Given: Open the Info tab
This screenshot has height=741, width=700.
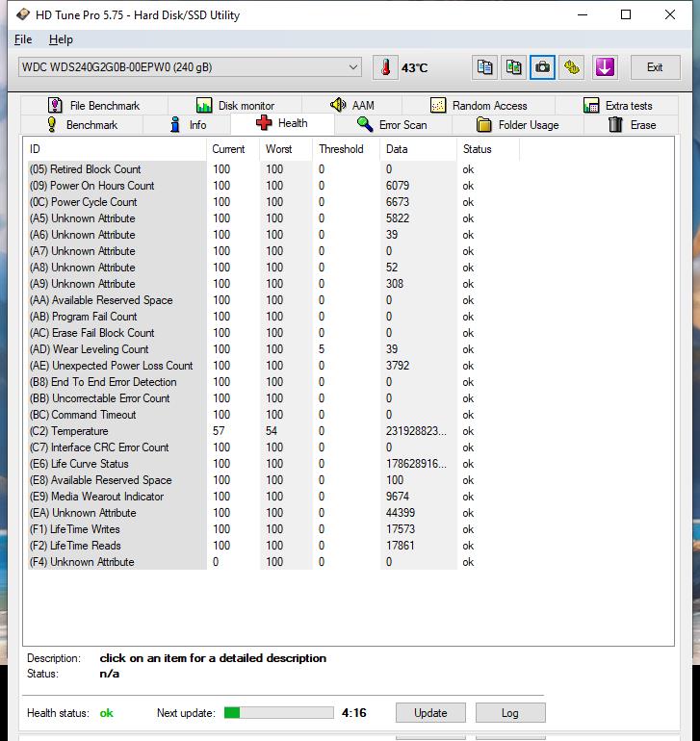Looking at the screenshot, I should pos(188,125).
